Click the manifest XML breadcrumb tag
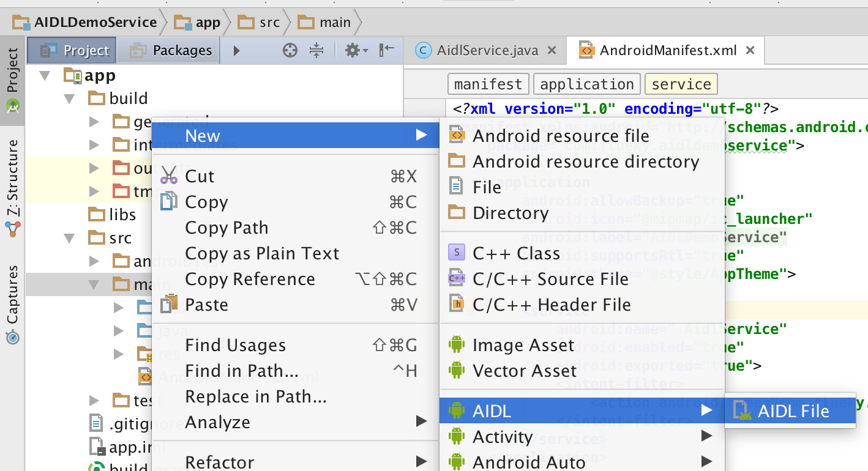 click(x=488, y=84)
